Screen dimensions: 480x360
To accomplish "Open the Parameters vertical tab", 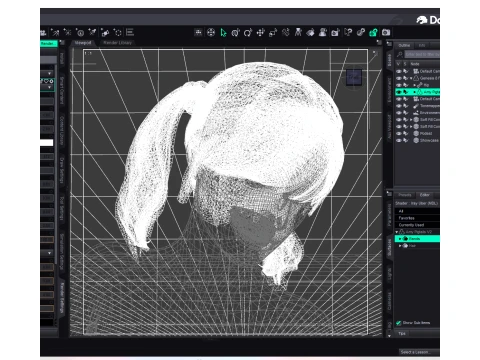I will [389, 215].
